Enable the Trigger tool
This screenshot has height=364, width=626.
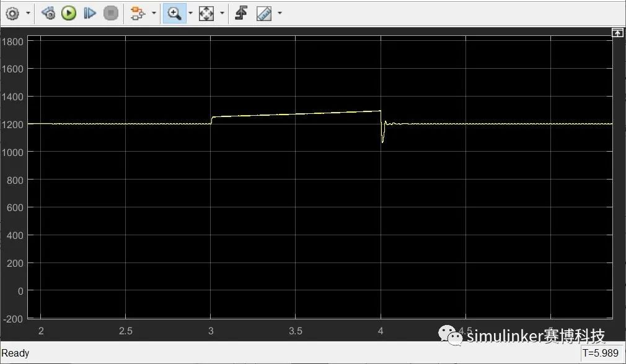click(x=241, y=13)
